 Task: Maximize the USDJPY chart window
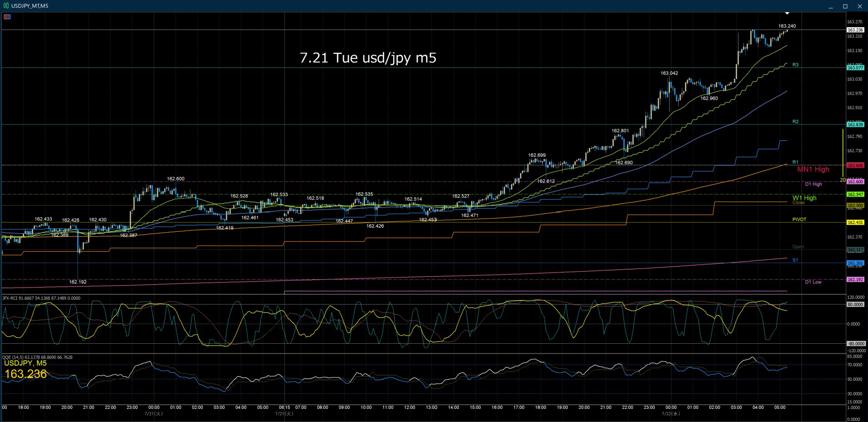coord(845,6)
